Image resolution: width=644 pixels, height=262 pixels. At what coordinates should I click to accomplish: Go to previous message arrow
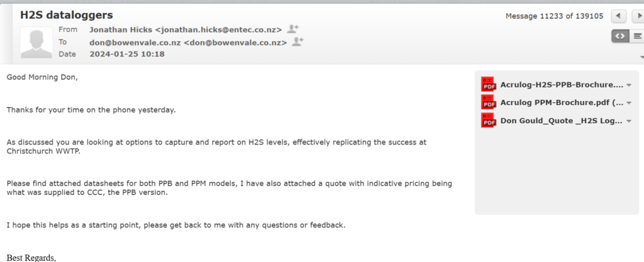tap(619, 16)
